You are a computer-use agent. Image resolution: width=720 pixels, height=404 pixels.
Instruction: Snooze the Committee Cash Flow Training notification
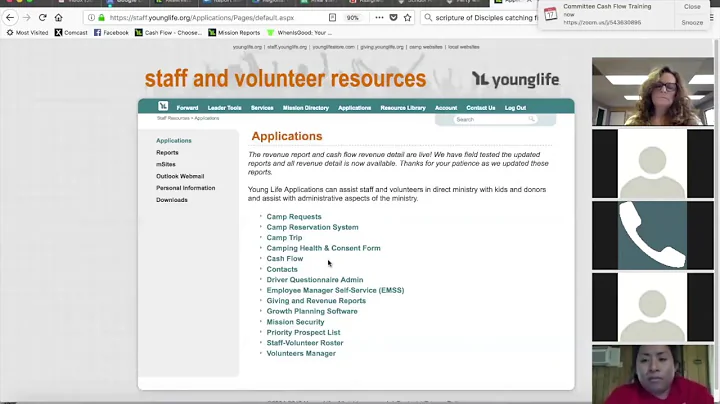692,22
